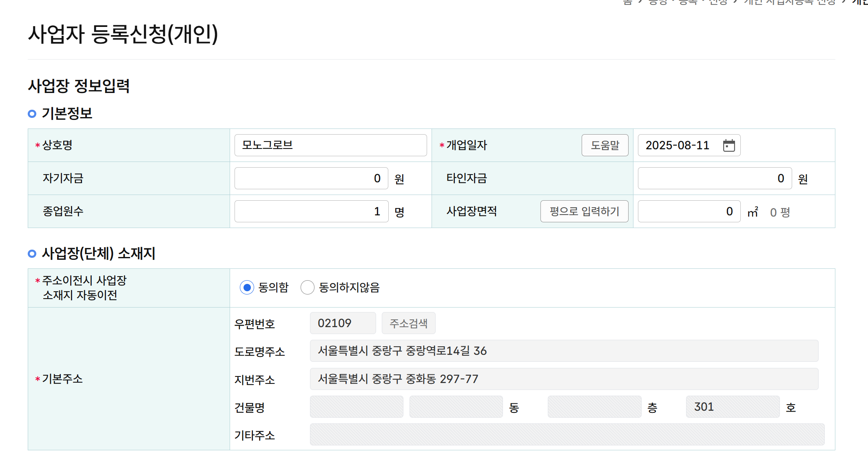This screenshot has height=465, width=868.
Task: Select the 동의하지않음 radio button
Action: coord(307,288)
